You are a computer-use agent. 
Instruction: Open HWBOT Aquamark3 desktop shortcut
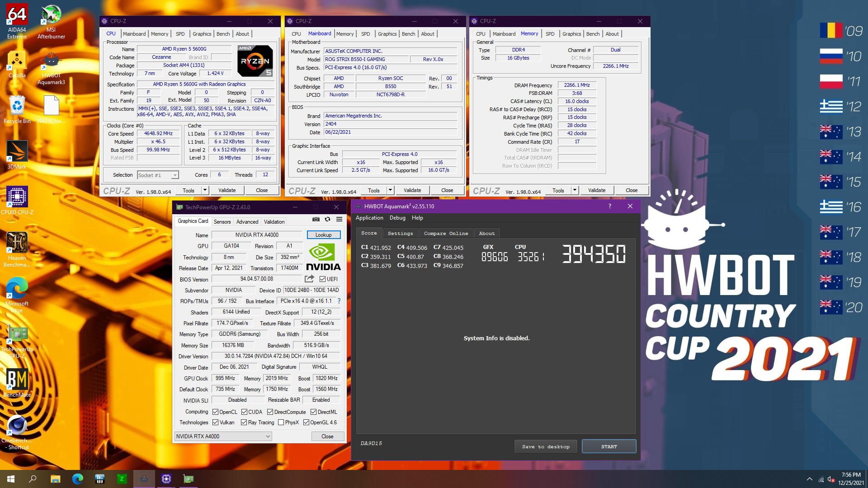point(51,68)
